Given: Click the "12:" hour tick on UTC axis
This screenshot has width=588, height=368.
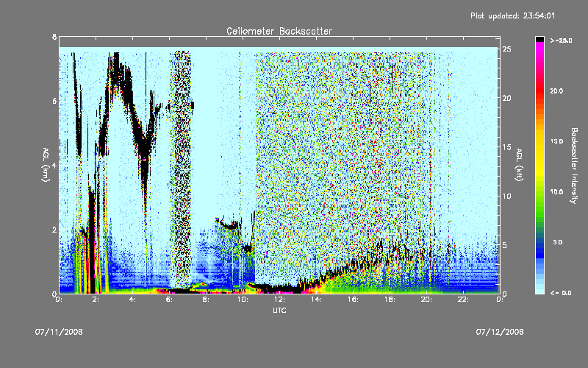Looking at the screenshot, I should [x=279, y=300].
